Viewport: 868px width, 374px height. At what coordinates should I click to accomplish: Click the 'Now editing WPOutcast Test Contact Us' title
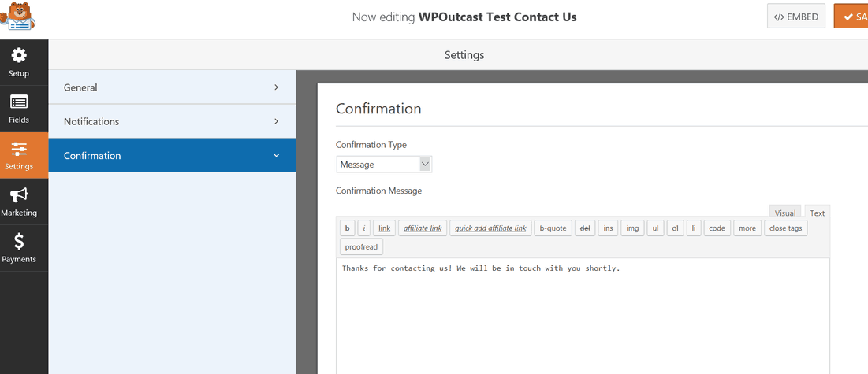(x=464, y=17)
